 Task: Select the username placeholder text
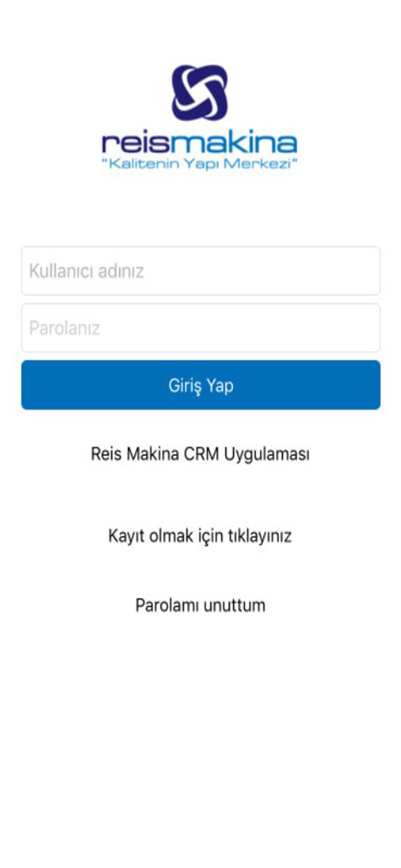click(x=86, y=271)
